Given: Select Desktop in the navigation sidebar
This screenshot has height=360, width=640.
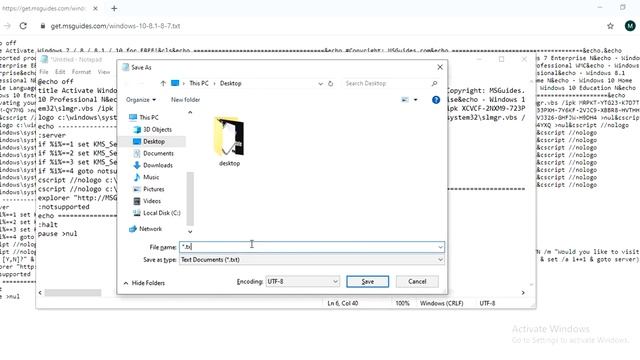Looking at the screenshot, I should pos(149,141).
